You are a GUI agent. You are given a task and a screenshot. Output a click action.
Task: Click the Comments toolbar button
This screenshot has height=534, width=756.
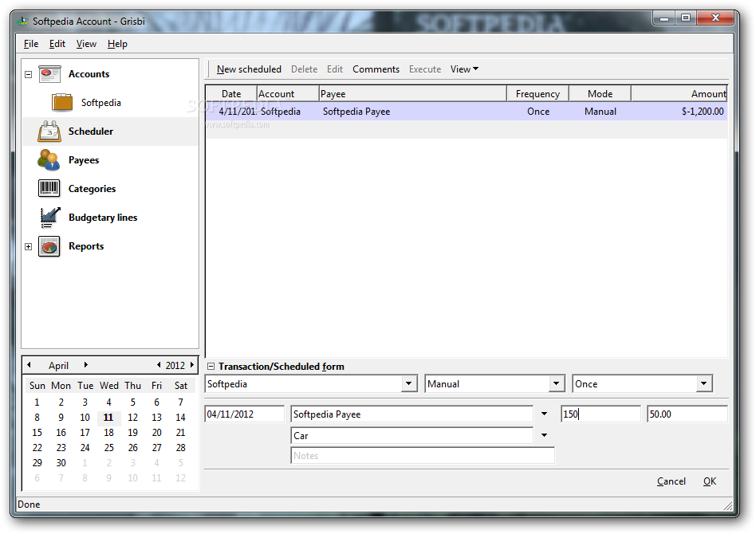tap(376, 69)
